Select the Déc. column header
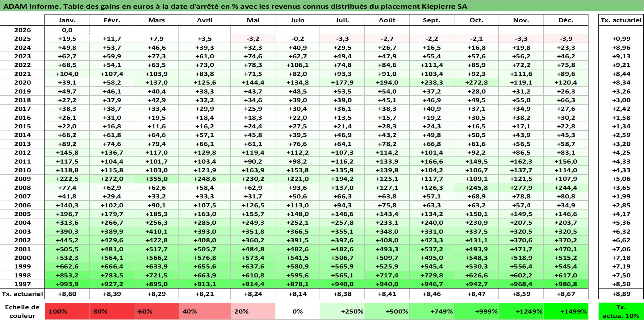644x320 pixels. (566, 20)
